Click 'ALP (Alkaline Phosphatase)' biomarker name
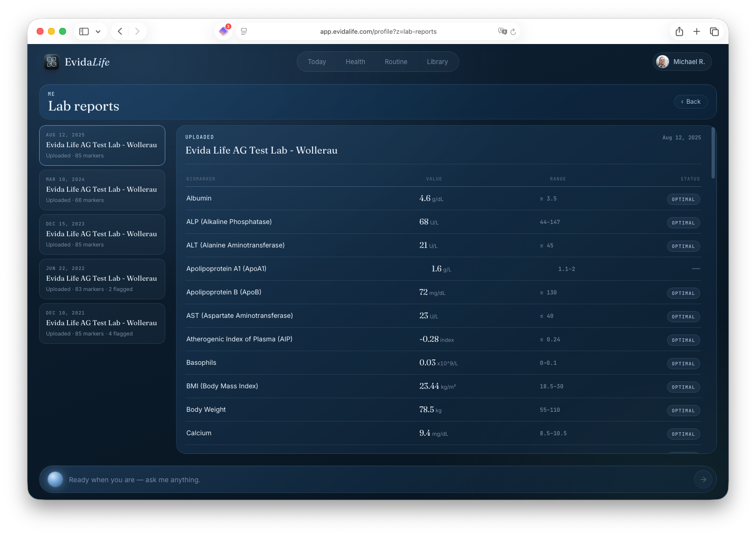The height and width of the screenshot is (536, 756). tap(229, 222)
